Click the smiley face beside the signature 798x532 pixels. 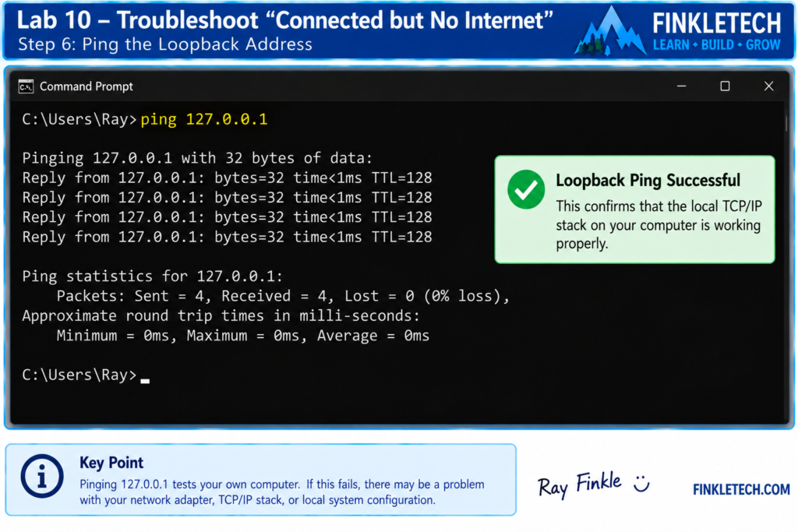coord(641,483)
